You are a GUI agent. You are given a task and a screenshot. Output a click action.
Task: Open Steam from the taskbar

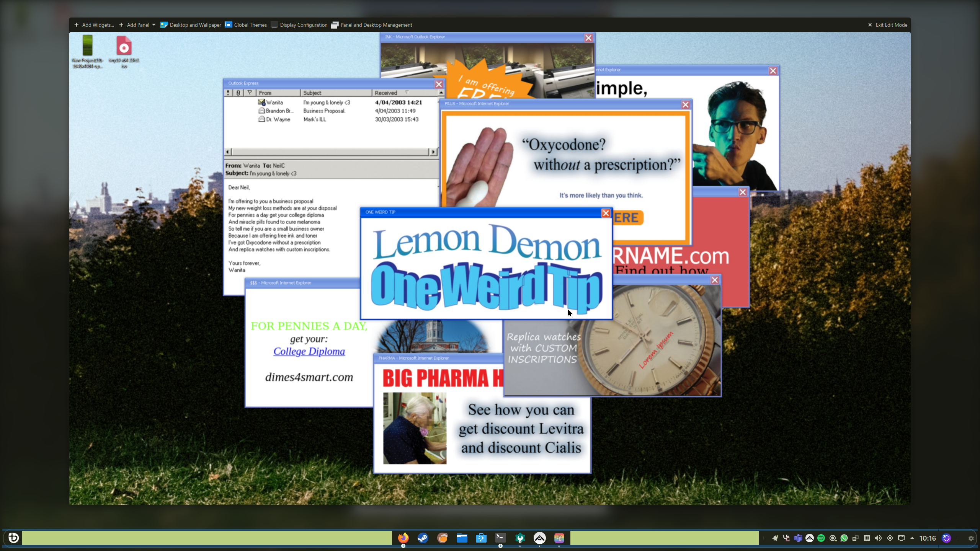(x=423, y=538)
